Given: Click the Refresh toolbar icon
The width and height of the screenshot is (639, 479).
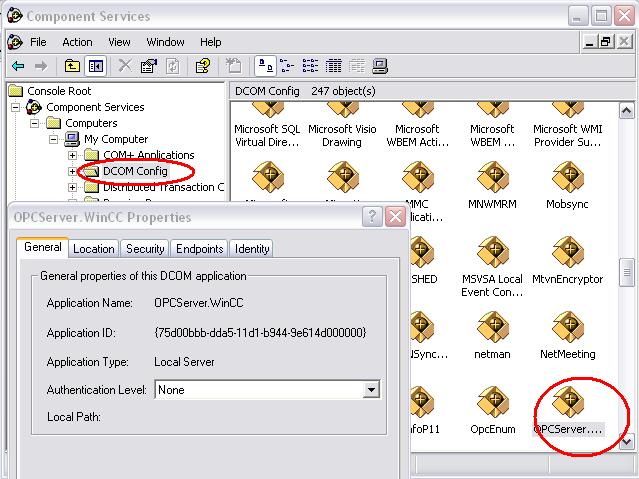Looking at the screenshot, I should click(x=173, y=66).
